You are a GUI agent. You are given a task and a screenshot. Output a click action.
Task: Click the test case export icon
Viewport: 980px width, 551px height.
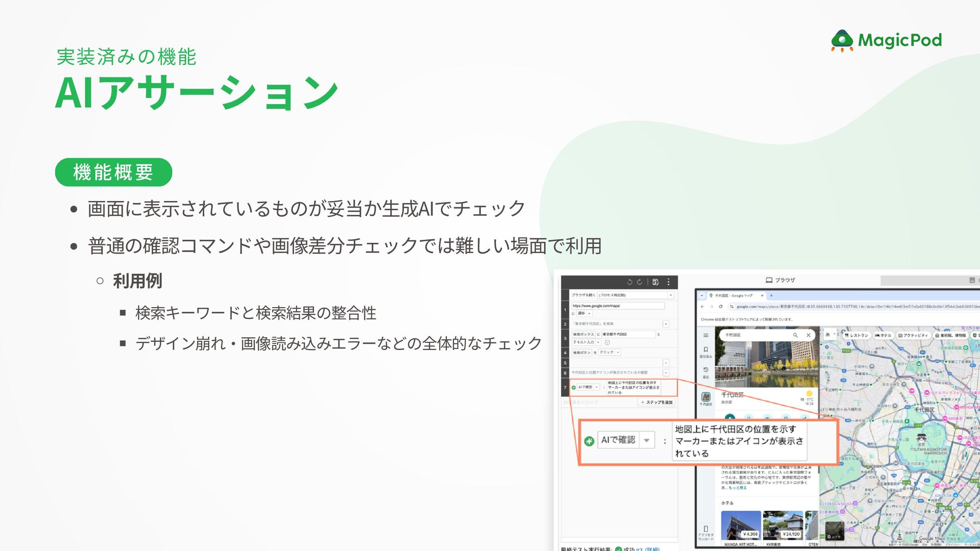[x=656, y=282]
